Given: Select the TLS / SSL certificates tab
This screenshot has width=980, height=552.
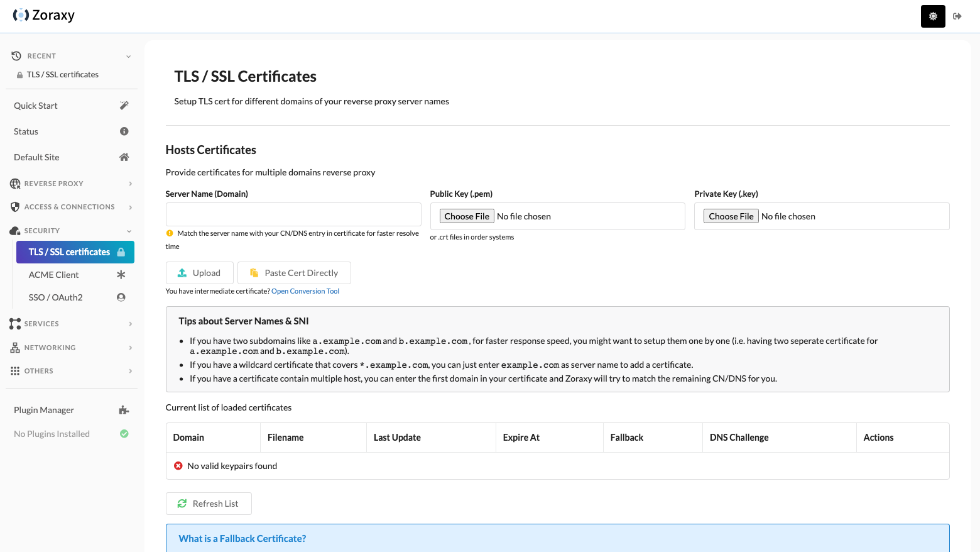Looking at the screenshot, I should pos(75,252).
